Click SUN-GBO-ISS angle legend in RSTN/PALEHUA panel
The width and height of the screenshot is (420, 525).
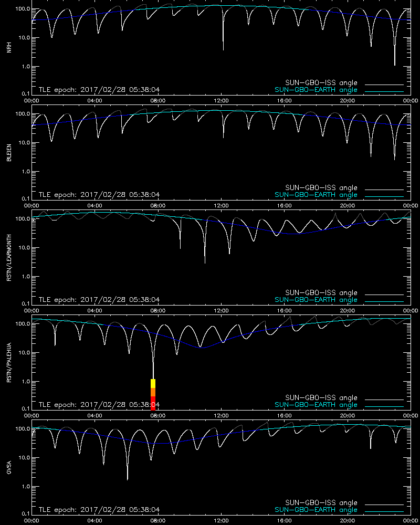point(321,398)
